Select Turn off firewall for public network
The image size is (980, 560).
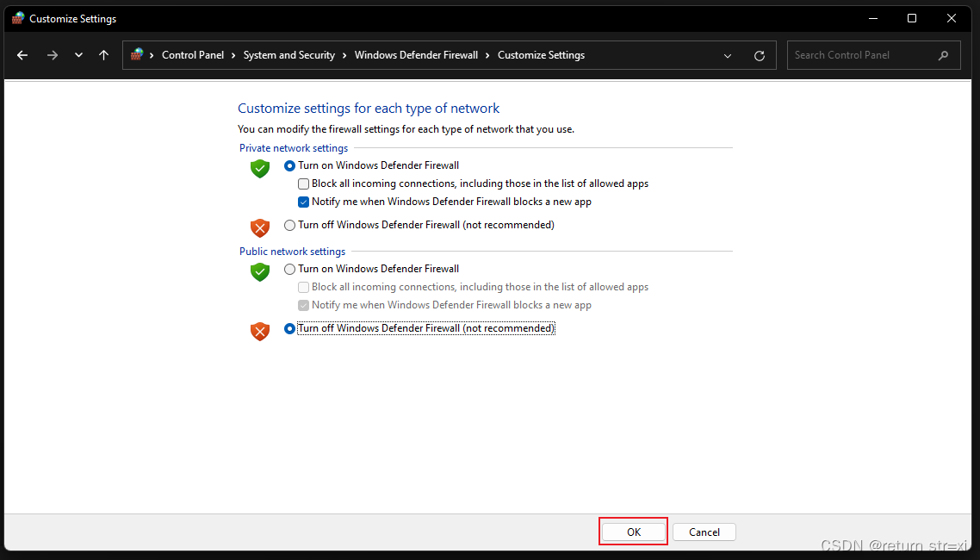click(x=289, y=329)
